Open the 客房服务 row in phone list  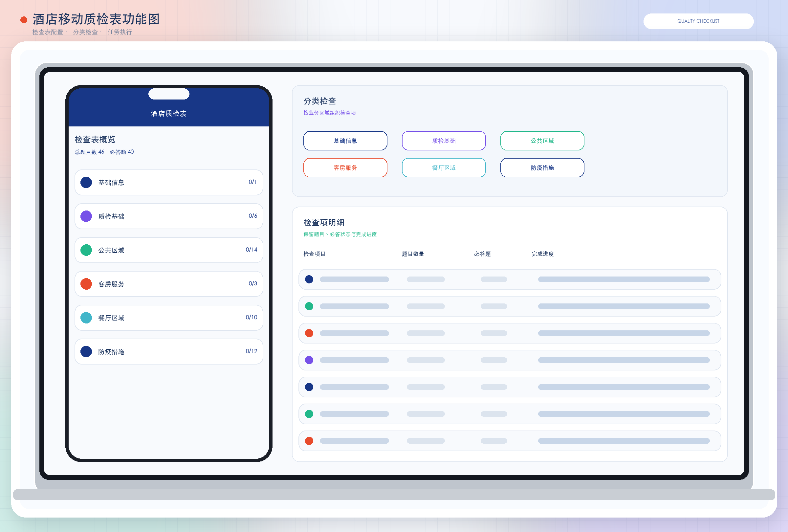[169, 284]
